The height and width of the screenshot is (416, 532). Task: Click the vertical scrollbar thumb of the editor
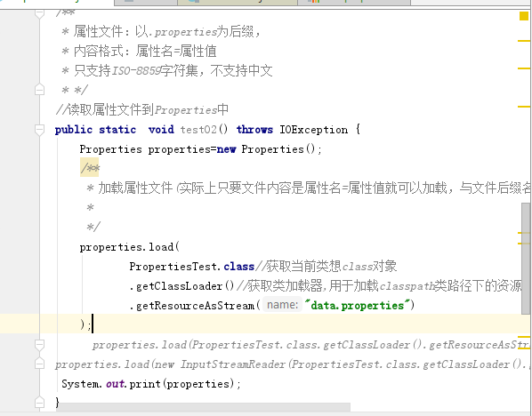(526, 258)
